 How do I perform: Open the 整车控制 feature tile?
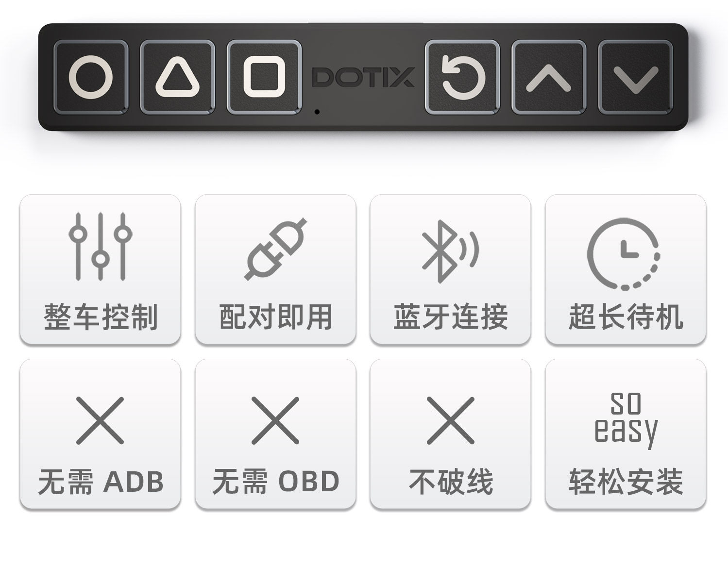pos(100,270)
